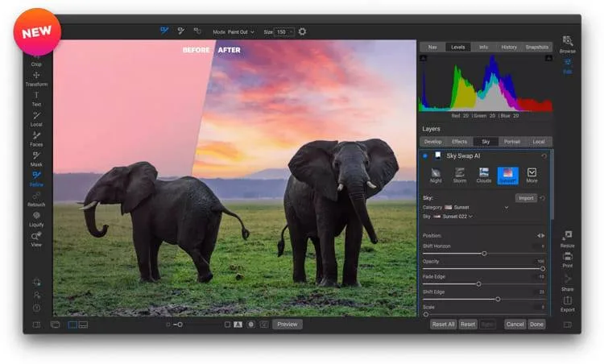Open the Print dialog icon
Image resolution: width=604 pixels, height=364 pixels.
click(568, 259)
